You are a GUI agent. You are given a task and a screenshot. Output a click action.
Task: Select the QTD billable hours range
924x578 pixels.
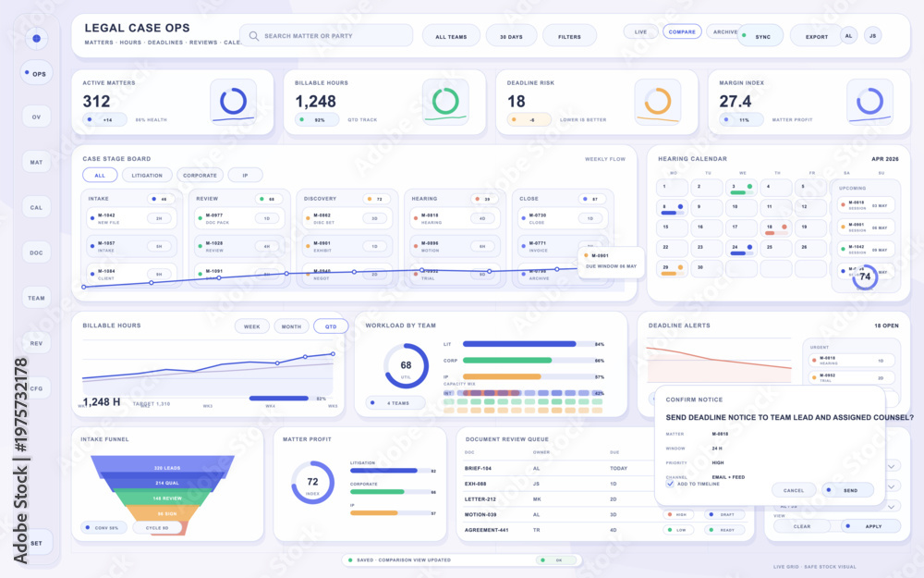click(331, 326)
